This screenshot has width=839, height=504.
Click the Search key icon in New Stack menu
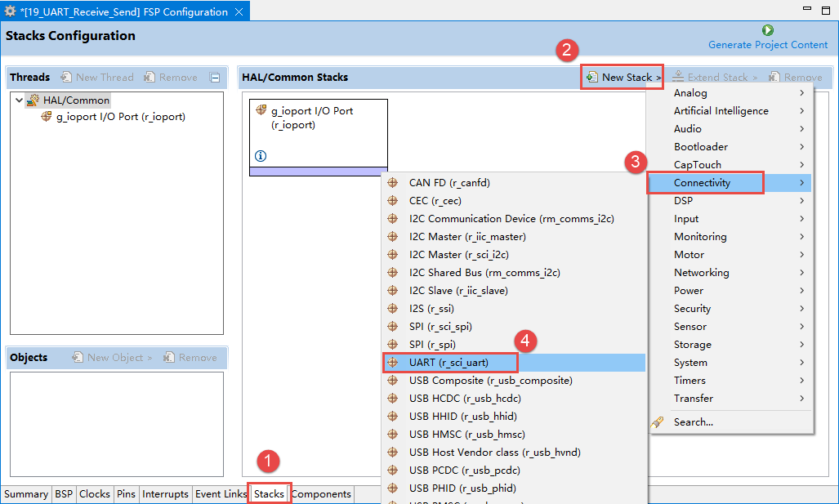658,422
